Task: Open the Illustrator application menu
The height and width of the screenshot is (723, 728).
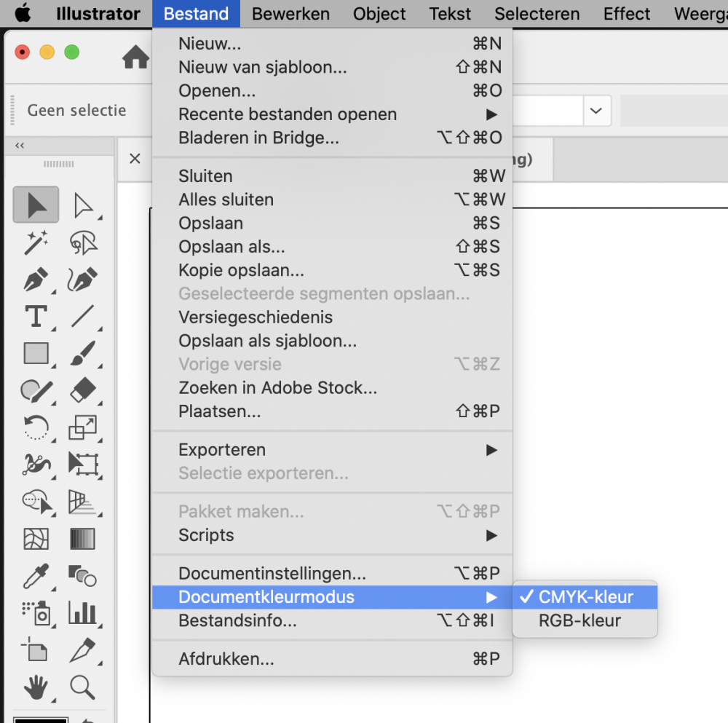Action: tap(98, 13)
